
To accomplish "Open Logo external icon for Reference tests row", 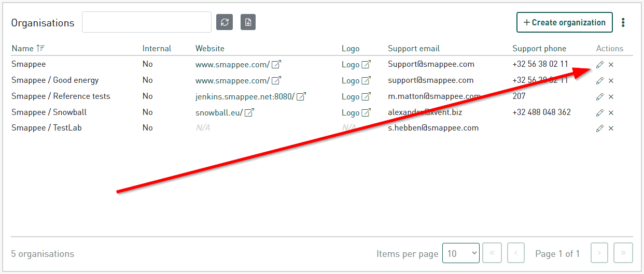I will [x=367, y=97].
